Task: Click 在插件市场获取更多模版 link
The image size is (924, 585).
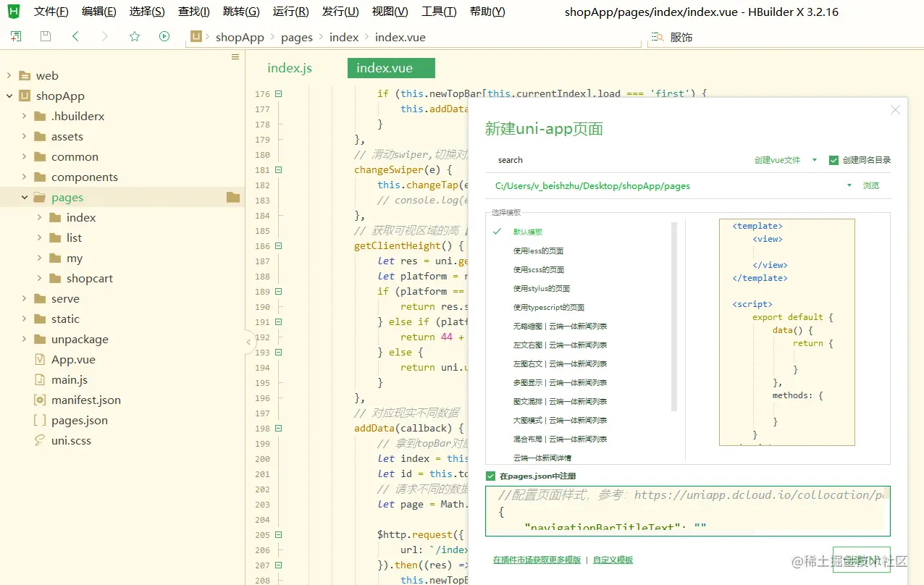Action: pyautogui.click(x=537, y=560)
